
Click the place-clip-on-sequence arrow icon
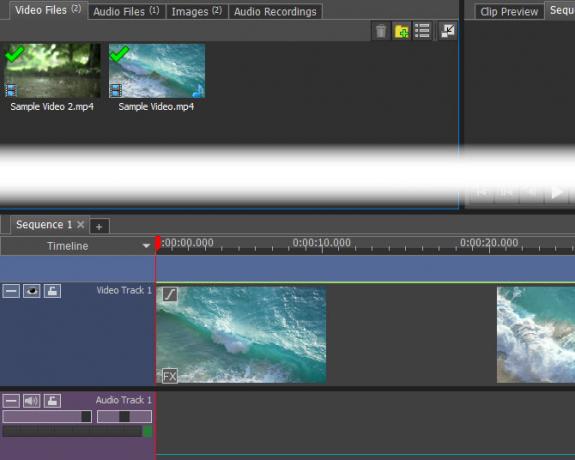[448, 31]
